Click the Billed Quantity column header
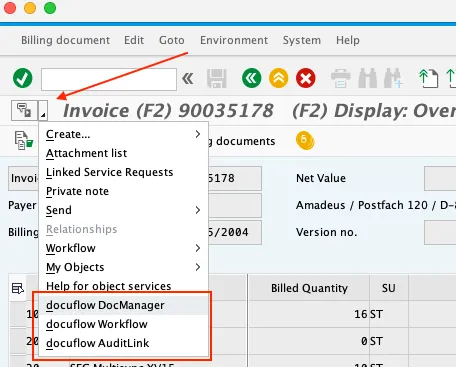Screen dimensions: 456x367 point(309,288)
